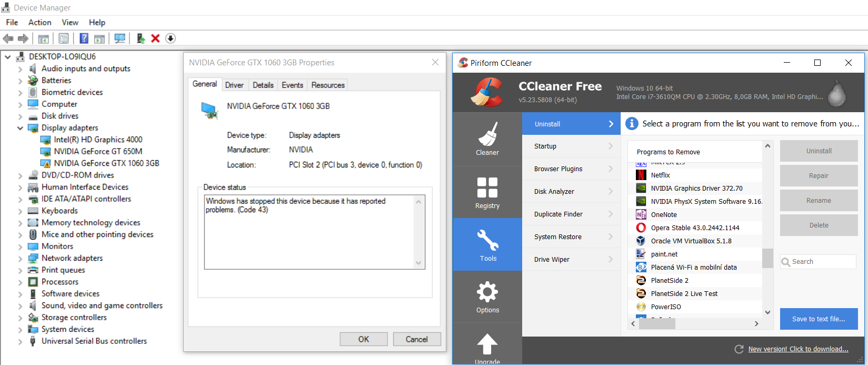The height and width of the screenshot is (365, 868).
Task: Click the Scan for hardware changes monitor icon
Action: coord(120,38)
